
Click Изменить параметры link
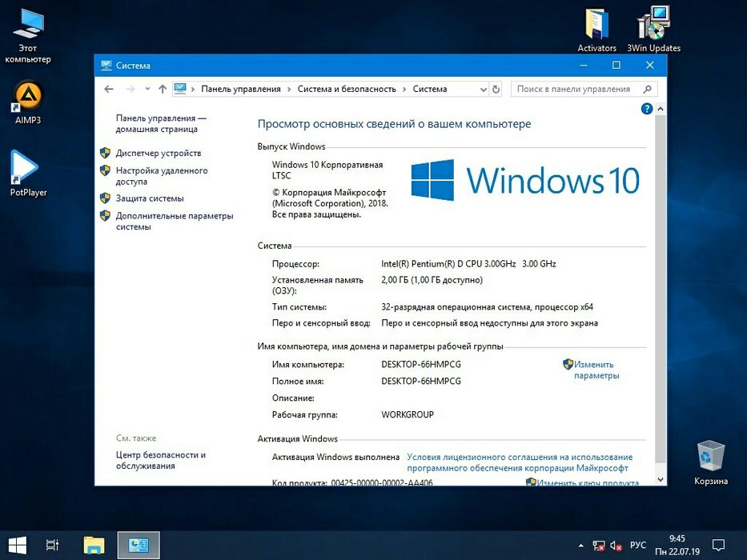tap(596, 370)
